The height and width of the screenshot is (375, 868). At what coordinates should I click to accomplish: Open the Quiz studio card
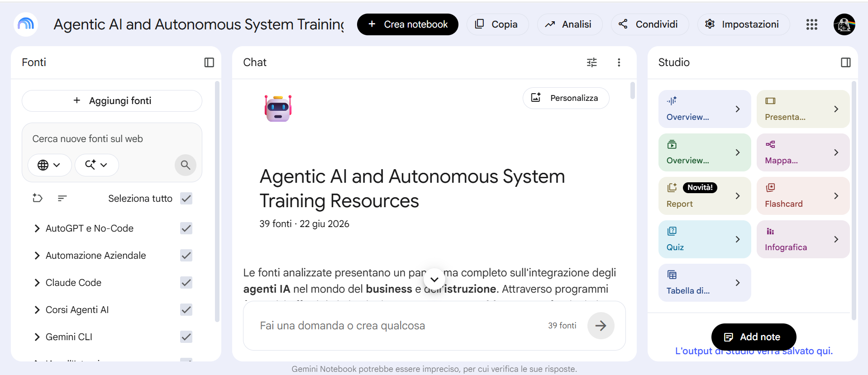point(705,239)
